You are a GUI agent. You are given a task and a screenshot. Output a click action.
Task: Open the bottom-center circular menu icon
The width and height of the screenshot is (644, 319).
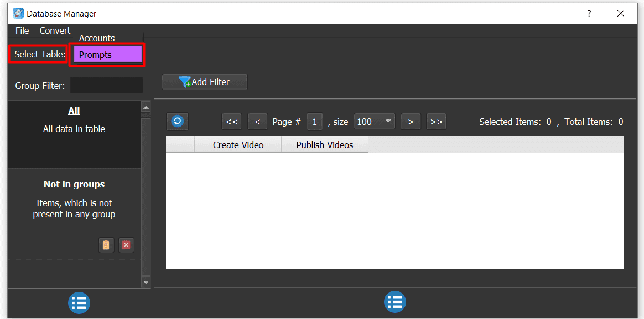point(394,302)
